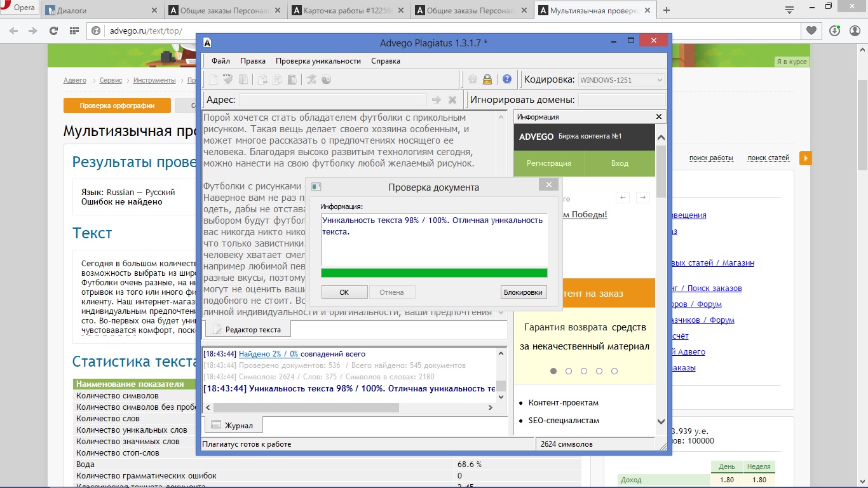Image resolution: width=868 pixels, height=488 pixels.
Task: Click the green uniqueness progress bar
Action: click(434, 273)
